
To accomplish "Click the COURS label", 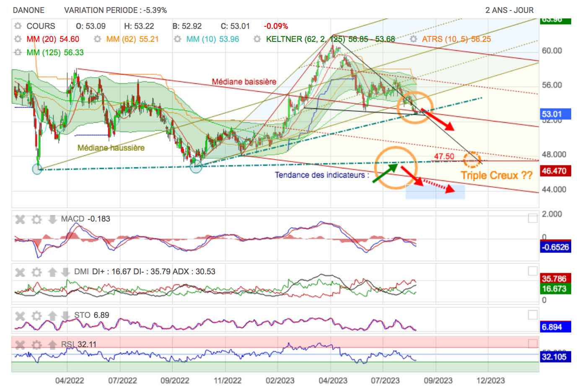I will click(41, 26).
